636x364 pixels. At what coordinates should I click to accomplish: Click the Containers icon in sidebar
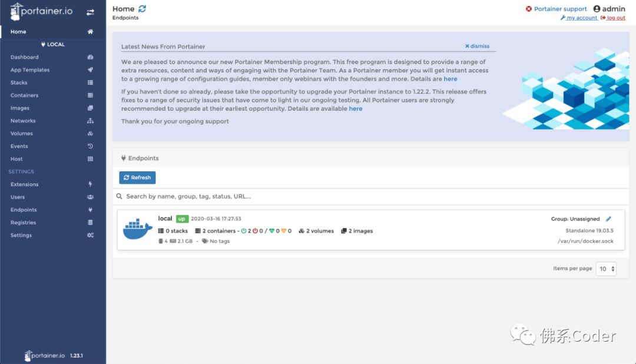click(x=90, y=95)
